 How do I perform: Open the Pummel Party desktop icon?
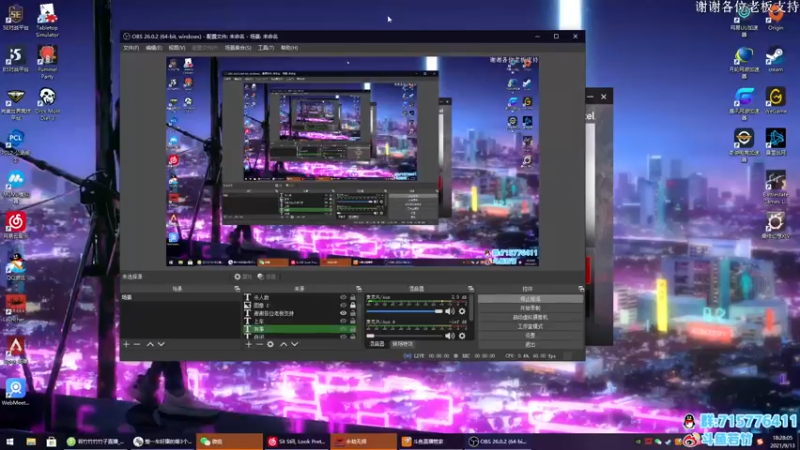[47, 61]
